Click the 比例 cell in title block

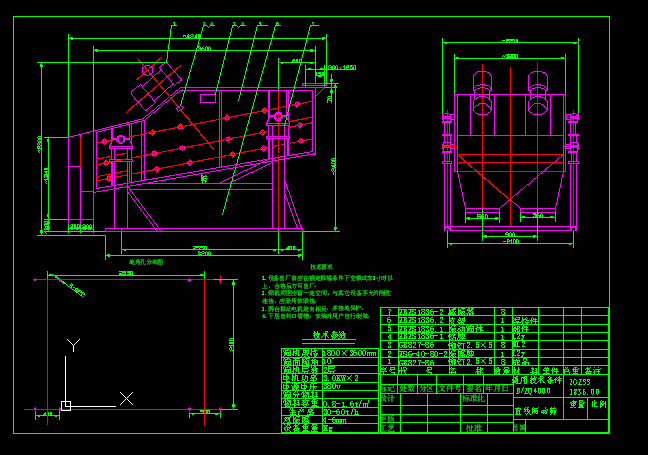tap(599, 404)
